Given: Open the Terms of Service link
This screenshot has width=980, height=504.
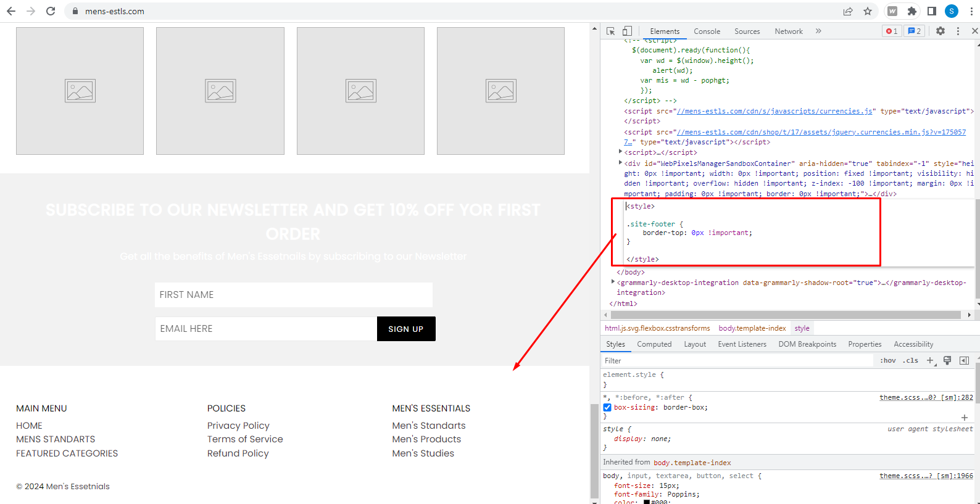Looking at the screenshot, I should 245,439.
